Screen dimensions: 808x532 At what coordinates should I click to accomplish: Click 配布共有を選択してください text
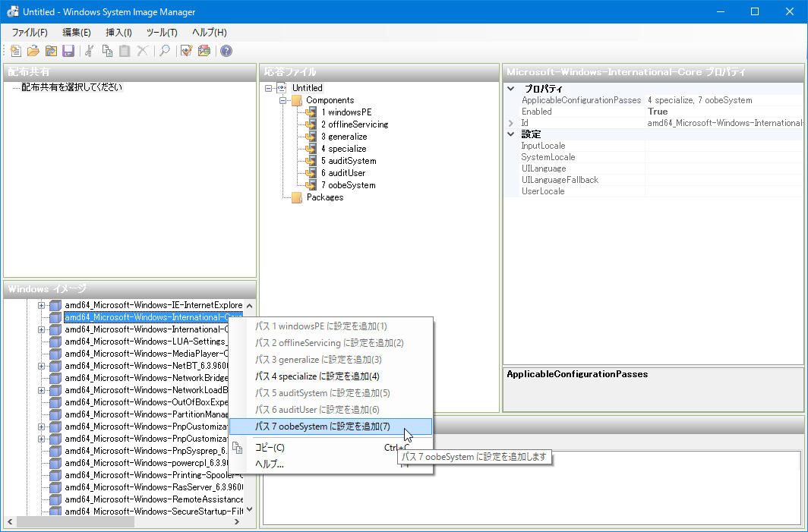click(71, 87)
